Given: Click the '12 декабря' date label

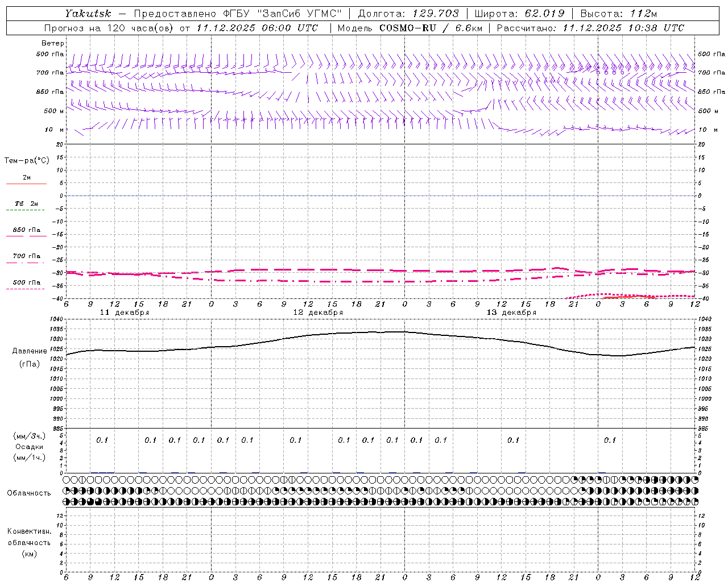Looking at the screenshot, I should click(x=318, y=313).
